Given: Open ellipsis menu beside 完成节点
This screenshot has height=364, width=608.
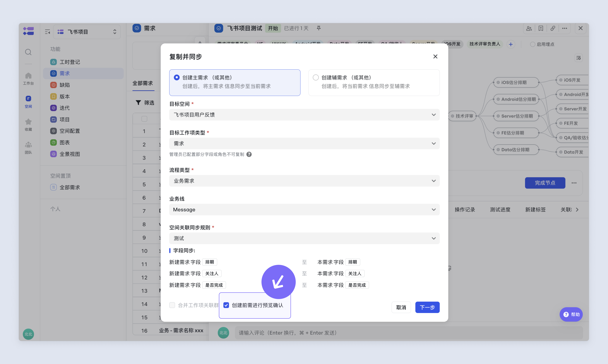Looking at the screenshot, I should [x=574, y=183].
